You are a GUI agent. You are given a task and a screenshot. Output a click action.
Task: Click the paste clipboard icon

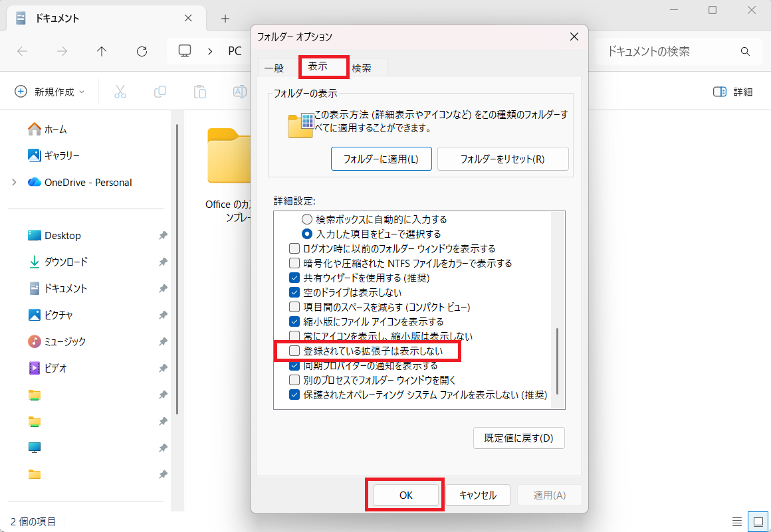(199, 92)
